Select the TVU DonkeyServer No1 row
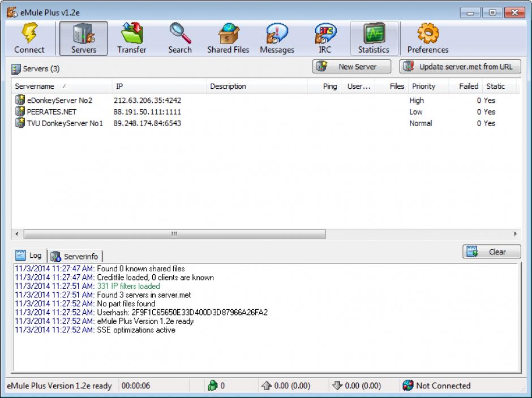The image size is (532, 398). 265,123
